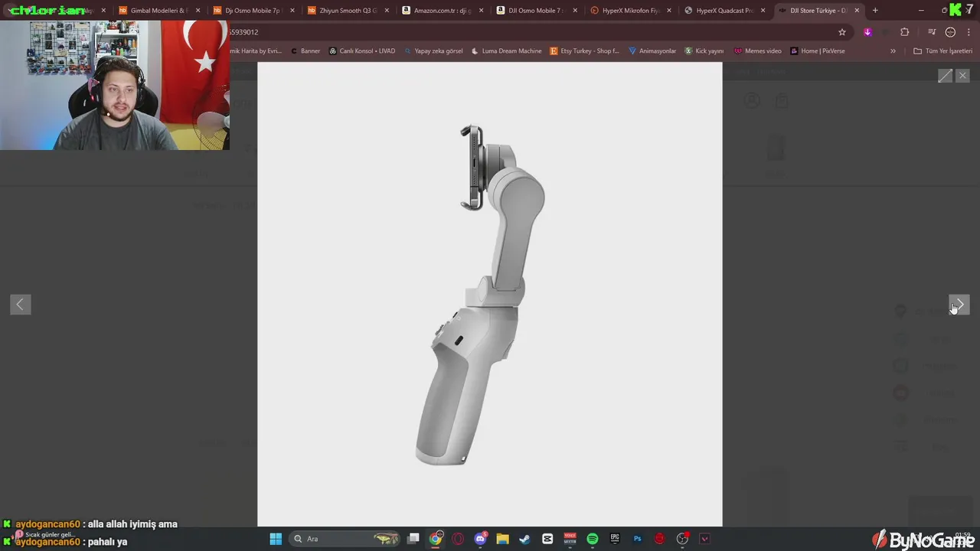This screenshot has width=980, height=551.
Task: Switch to the Amazon.com.tr tab
Action: point(443,11)
